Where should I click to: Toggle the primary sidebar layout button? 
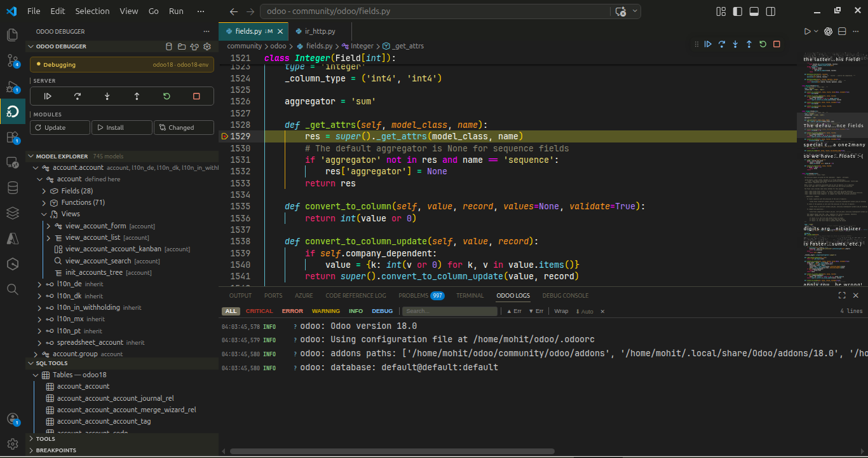coord(738,11)
